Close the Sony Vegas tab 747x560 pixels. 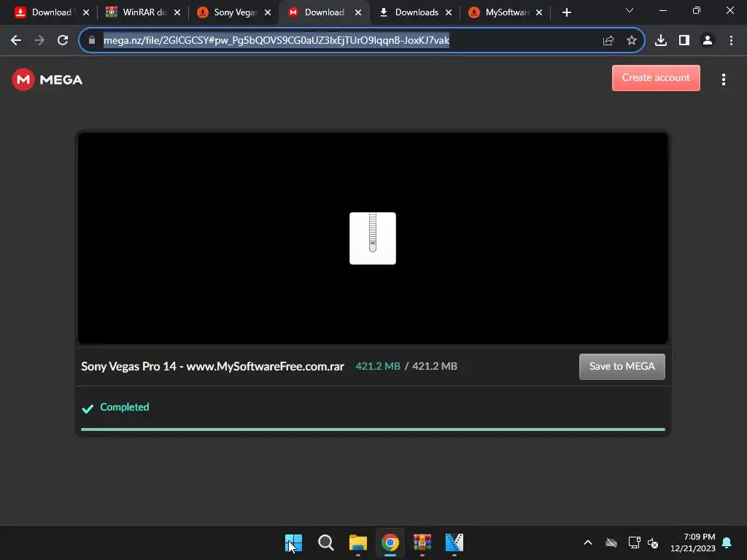coord(267,12)
